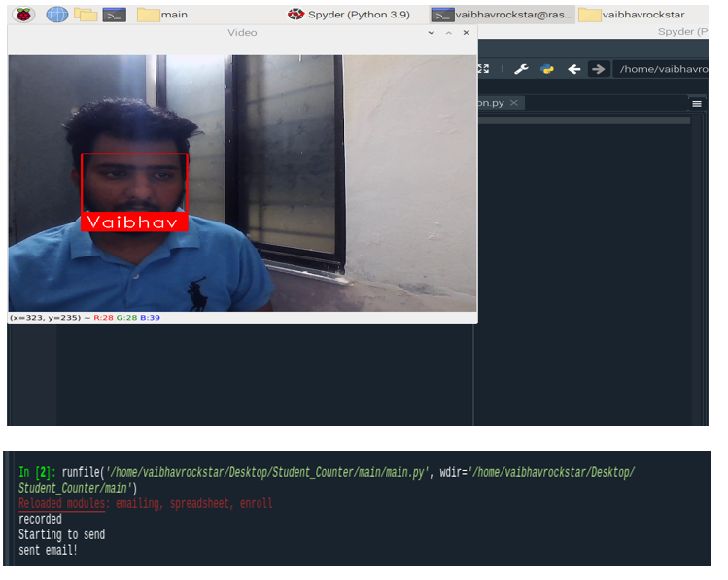Maximize current pane in Spyder toolbar

point(484,69)
